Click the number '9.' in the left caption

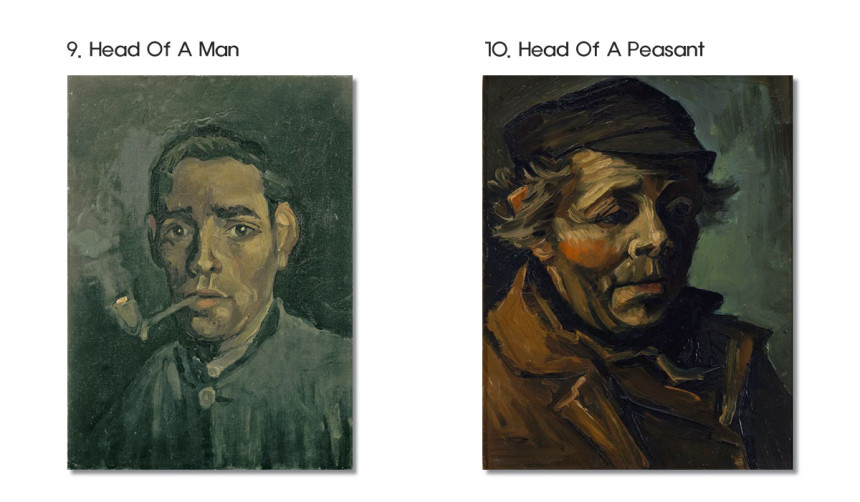74,49
